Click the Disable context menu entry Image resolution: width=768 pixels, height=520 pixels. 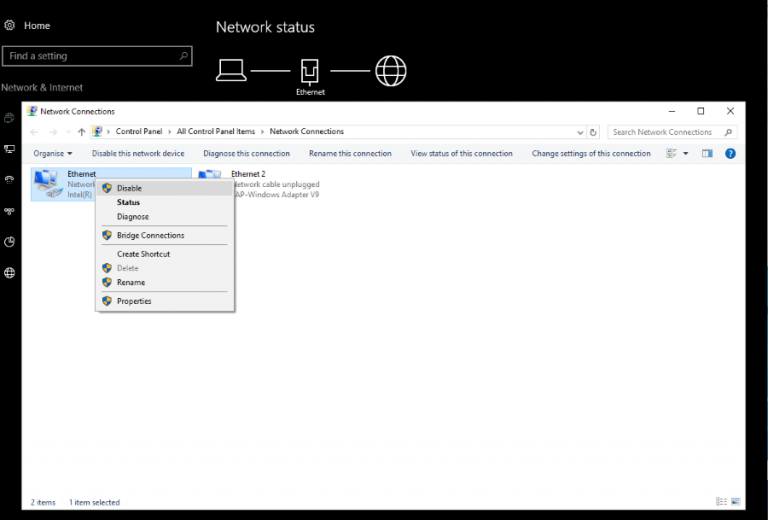tap(165, 188)
